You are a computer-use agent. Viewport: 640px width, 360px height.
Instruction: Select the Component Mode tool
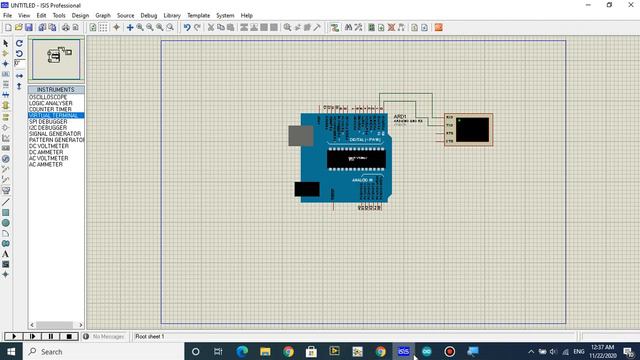coord(6,53)
